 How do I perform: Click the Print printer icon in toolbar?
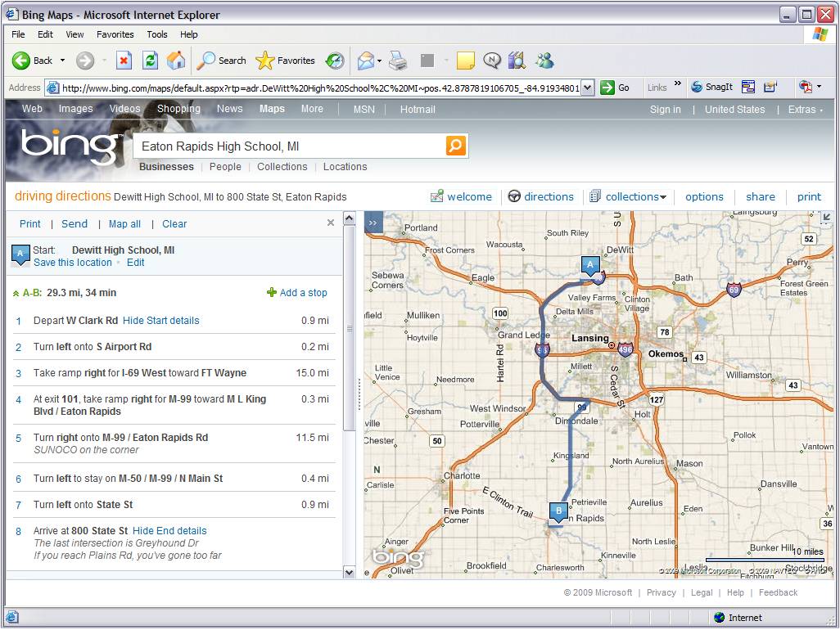tap(398, 61)
